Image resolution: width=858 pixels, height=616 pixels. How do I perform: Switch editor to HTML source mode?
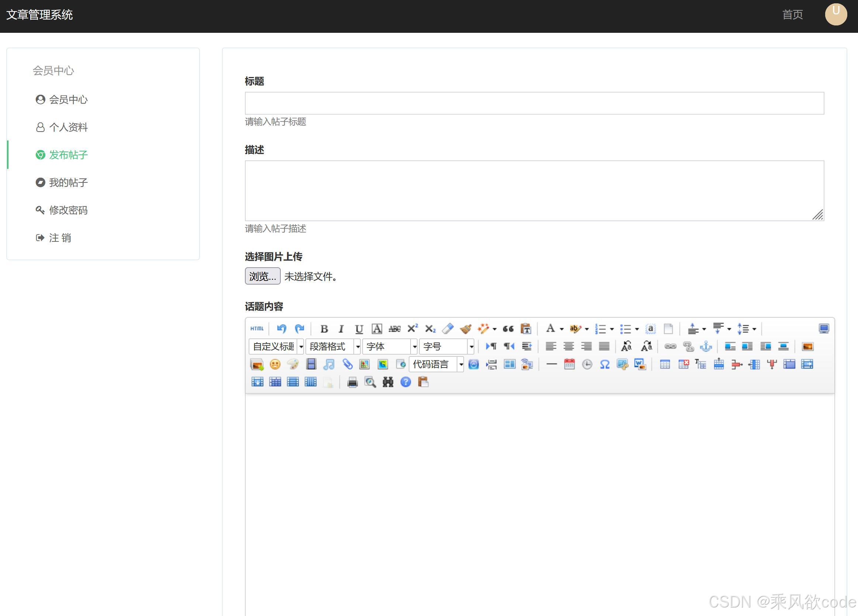click(257, 328)
